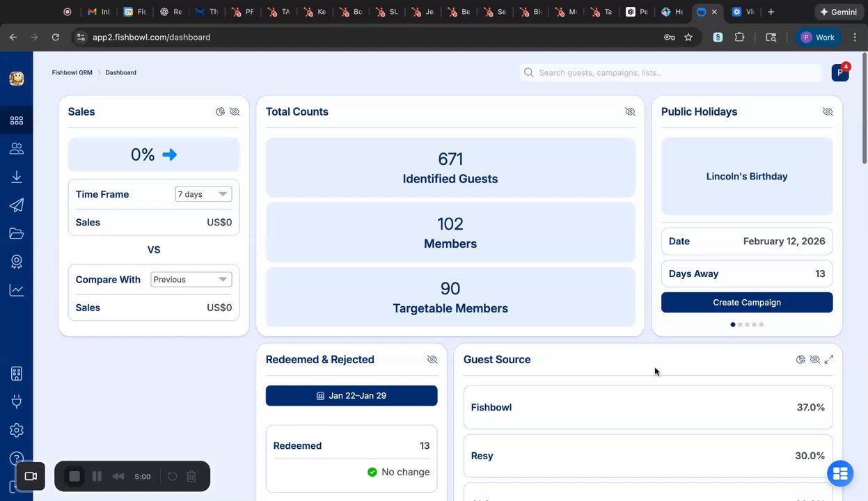Open the Compare With Previous dropdown
Image resolution: width=868 pixels, height=501 pixels.
click(x=191, y=279)
